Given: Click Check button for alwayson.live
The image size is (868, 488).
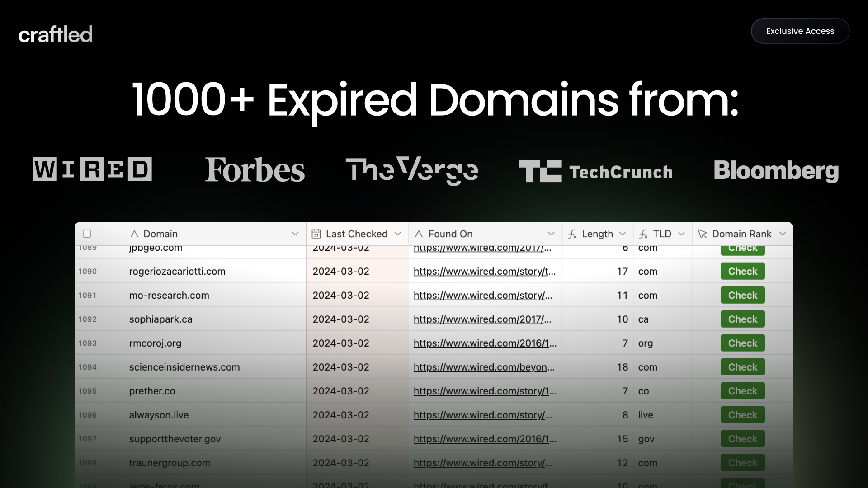Looking at the screenshot, I should pos(742,415).
